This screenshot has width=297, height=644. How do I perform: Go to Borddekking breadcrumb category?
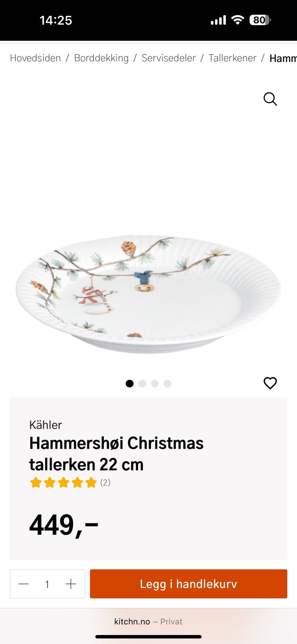[101, 58]
